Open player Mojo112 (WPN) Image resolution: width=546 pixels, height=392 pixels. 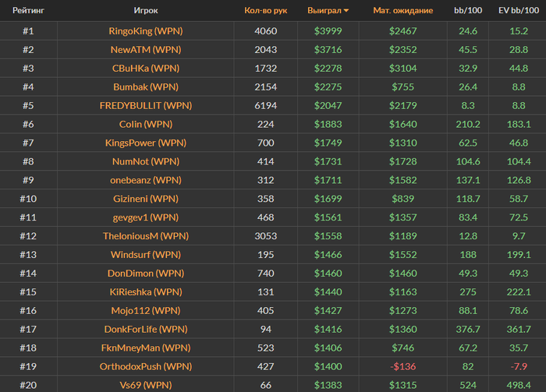(x=146, y=311)
